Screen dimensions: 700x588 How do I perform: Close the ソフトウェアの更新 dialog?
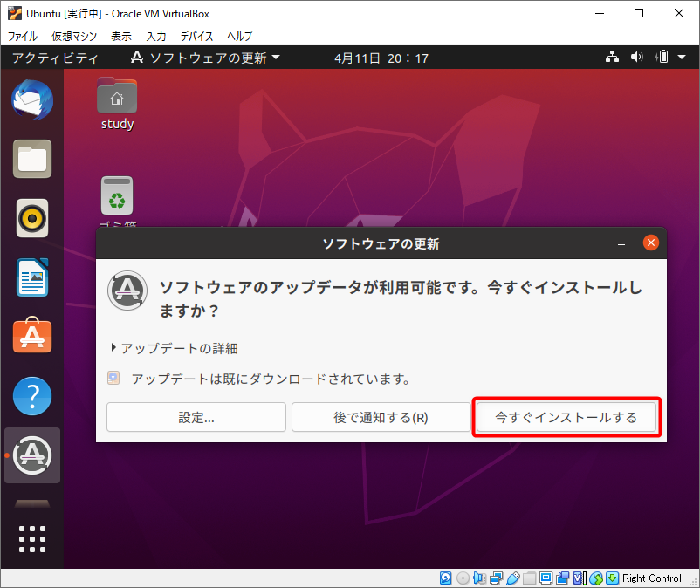pyautogui.click(x=650, y=243)
